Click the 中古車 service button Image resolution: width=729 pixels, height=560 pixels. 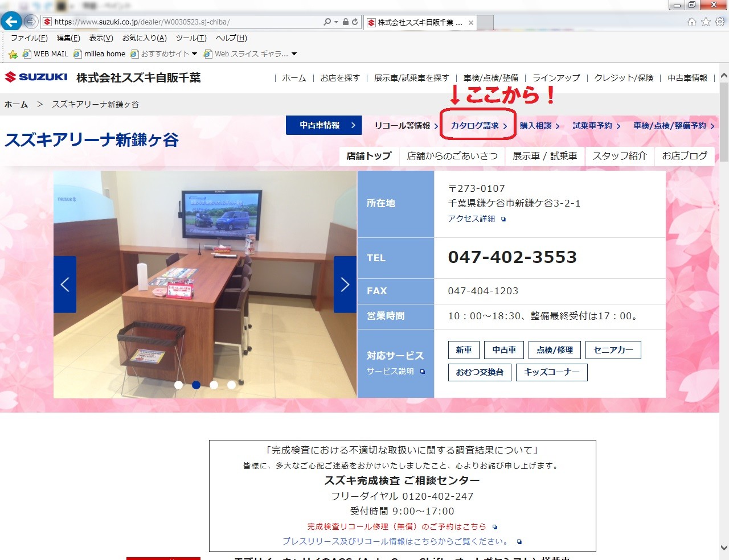504,350
